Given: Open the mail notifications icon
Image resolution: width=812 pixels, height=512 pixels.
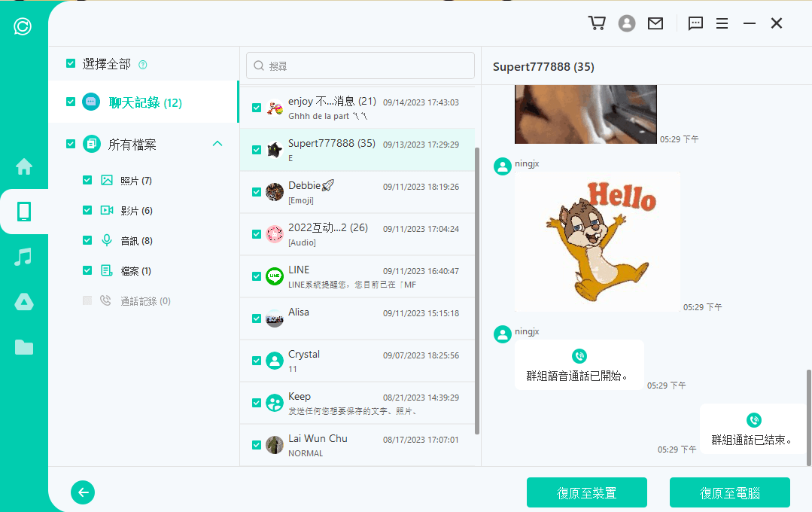Looking at the screenshot, I should pyautogui.click(x=655, y=23).
